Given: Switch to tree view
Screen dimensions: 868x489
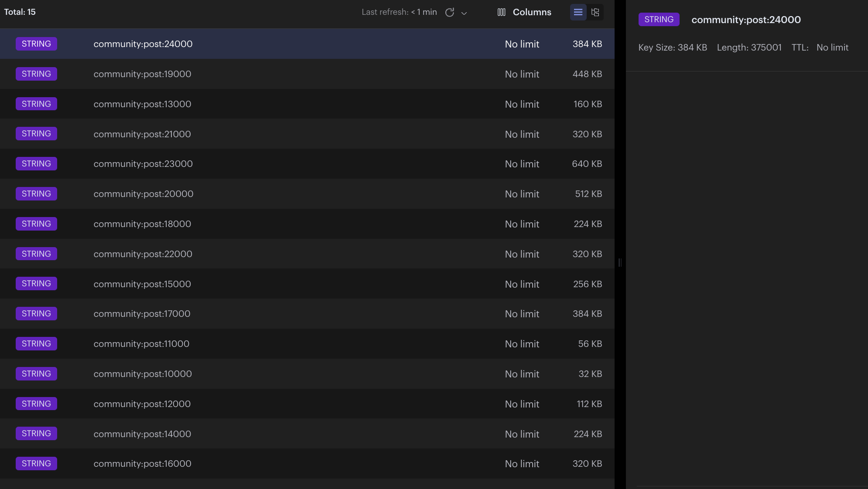Looking at the screenshot, I should 595,12.
